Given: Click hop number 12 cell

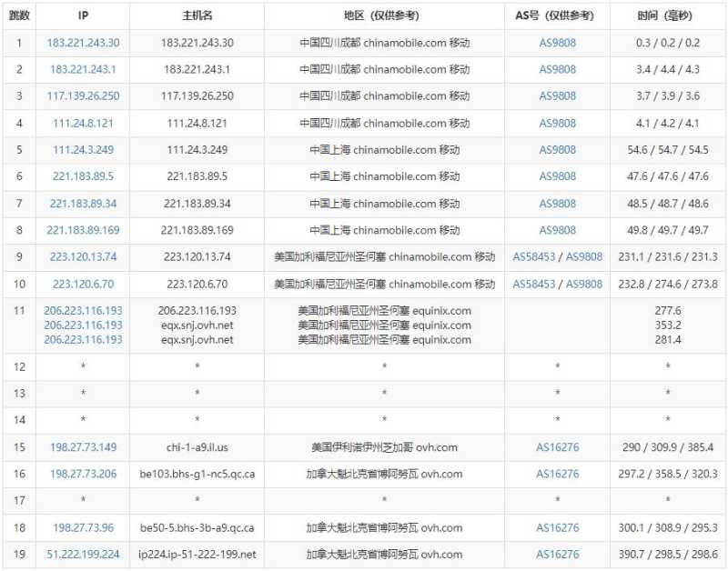Looking at the screenshot, I should click(x=19, y=367).
